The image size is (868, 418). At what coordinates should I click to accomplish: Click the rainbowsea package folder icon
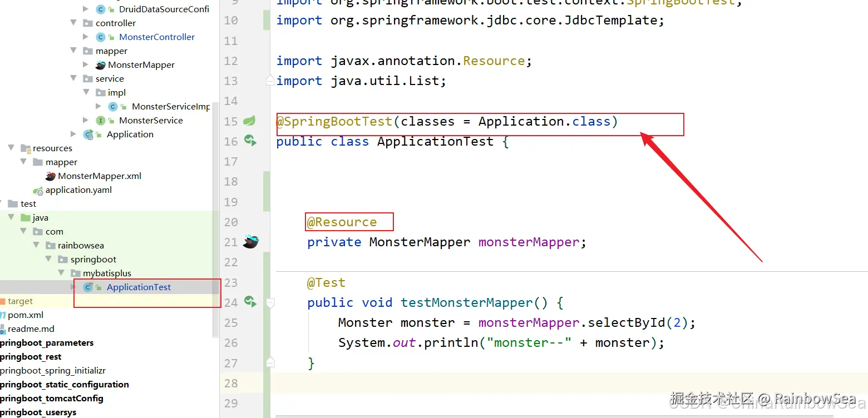pos(51,245)
